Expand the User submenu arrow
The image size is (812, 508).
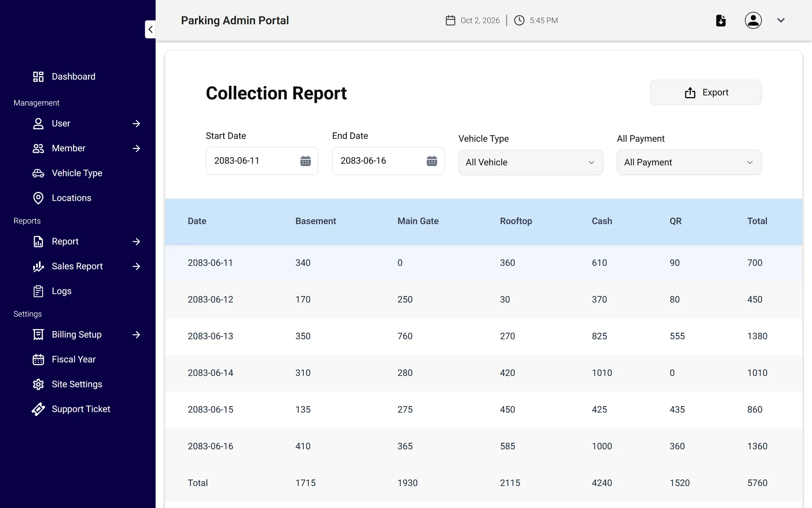(x=136, y=124)
